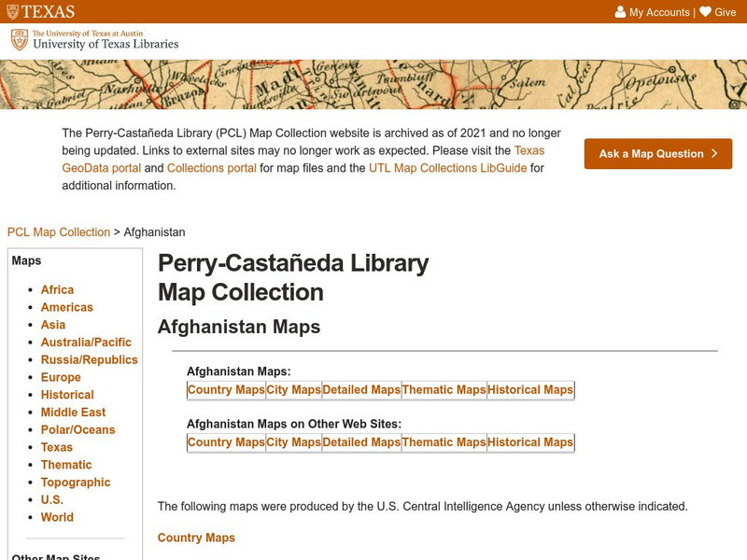Open Polar/Oceans maps in sidebar
The height and width of the screenshot is (560, 747).
point(78,429)
